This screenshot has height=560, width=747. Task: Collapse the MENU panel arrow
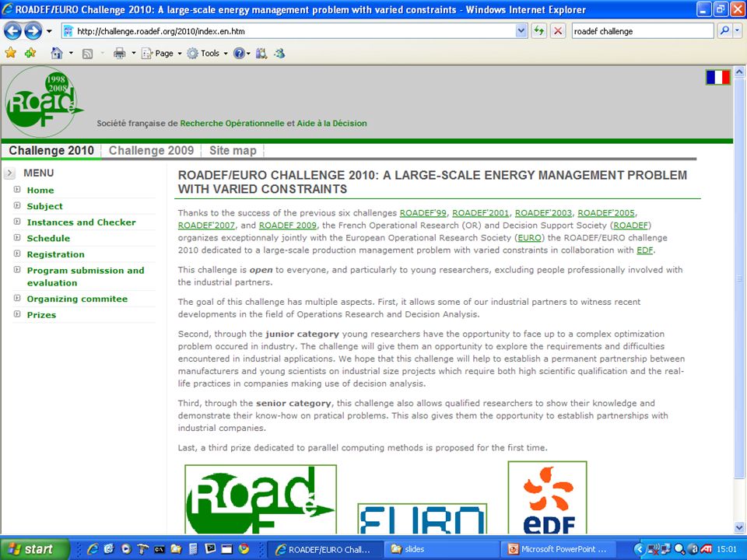(9, 173)
